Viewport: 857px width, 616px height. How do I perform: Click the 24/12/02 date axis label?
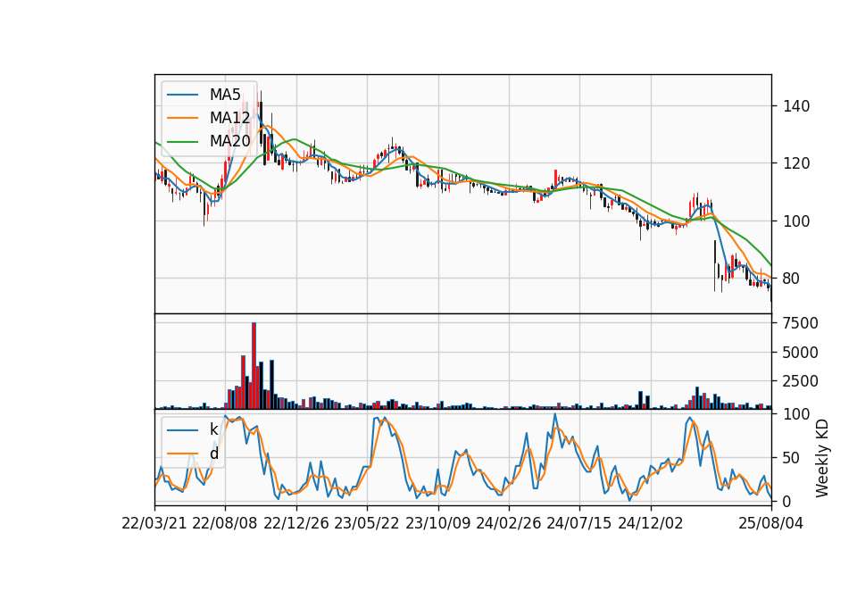pos(651,523)
